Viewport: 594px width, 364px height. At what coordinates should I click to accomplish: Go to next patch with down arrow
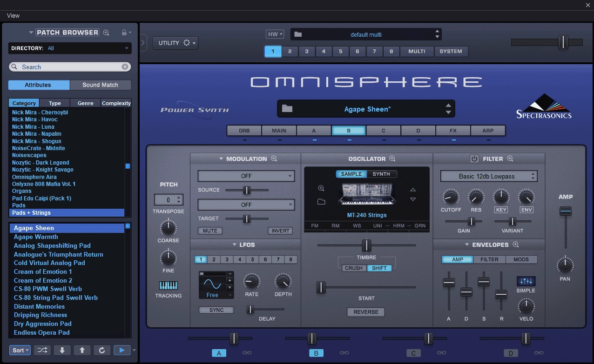tap(62, 350)
